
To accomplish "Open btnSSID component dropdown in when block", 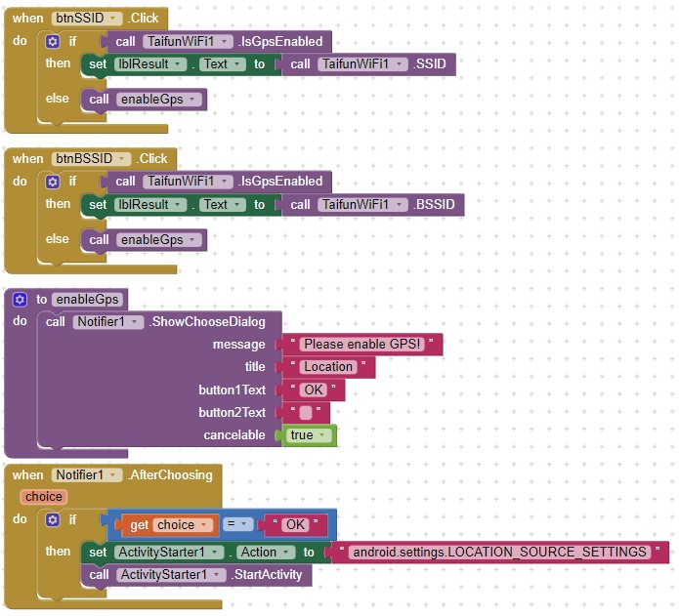I will click(116, 19).
